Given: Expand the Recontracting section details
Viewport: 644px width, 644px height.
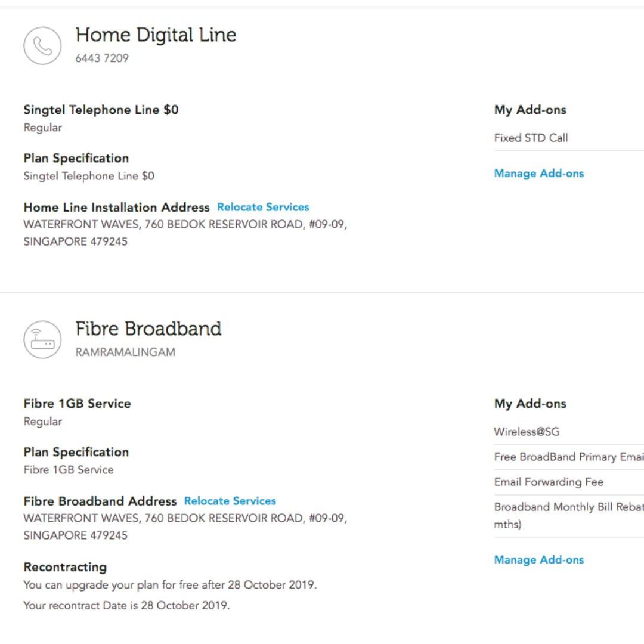Looking at the screenshot, I should tap(66, 566).
